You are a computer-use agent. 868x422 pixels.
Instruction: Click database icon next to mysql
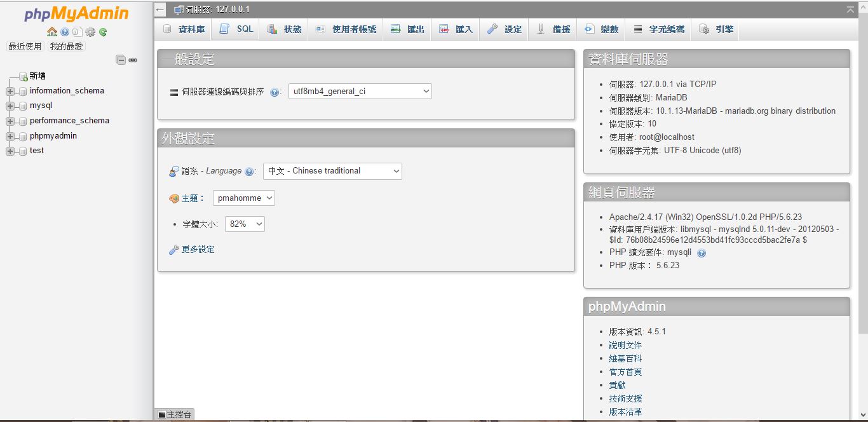pos(23,106)
